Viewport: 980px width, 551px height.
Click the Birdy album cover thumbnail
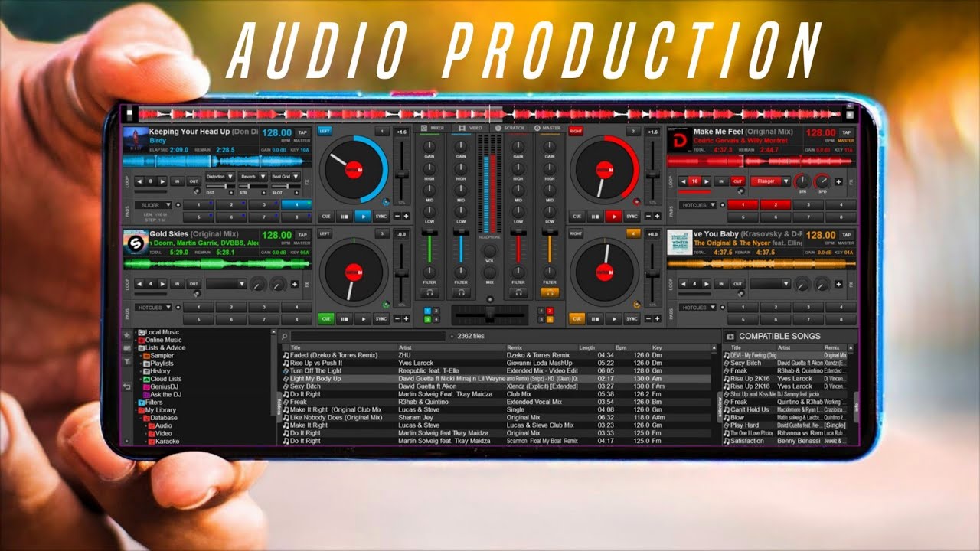(x=135, y=140)
